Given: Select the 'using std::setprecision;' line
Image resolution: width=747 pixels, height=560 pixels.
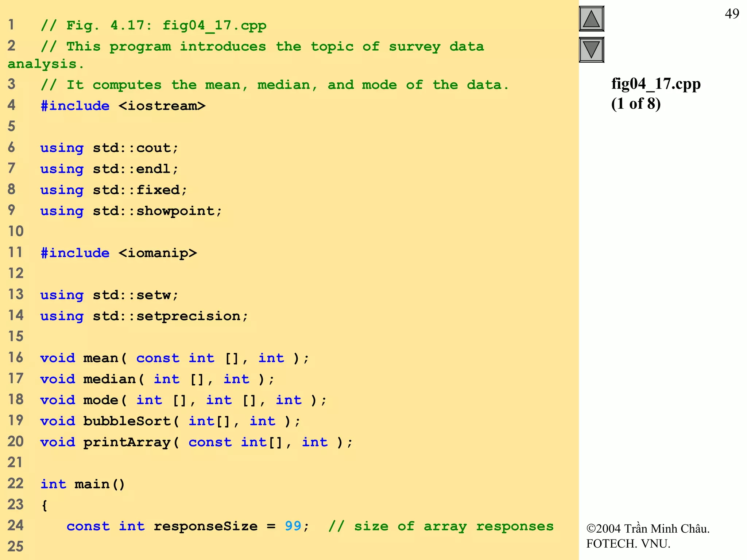Looking at the screenshot, I should [144, 316].
